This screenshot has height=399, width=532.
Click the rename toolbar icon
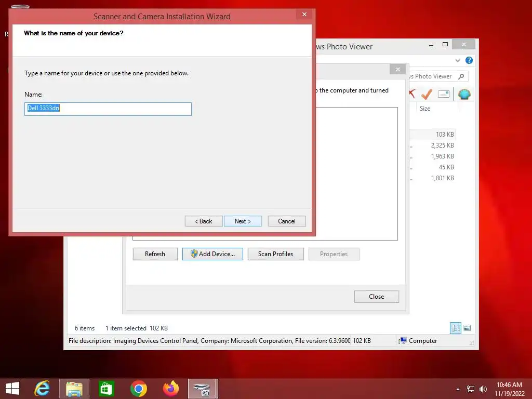pos(444,94)
